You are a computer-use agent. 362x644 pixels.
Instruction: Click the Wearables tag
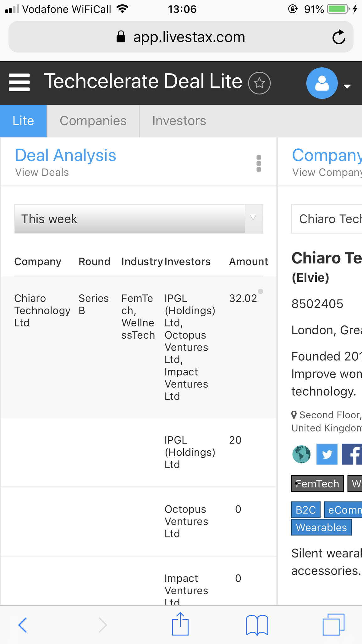coord(321,527)
